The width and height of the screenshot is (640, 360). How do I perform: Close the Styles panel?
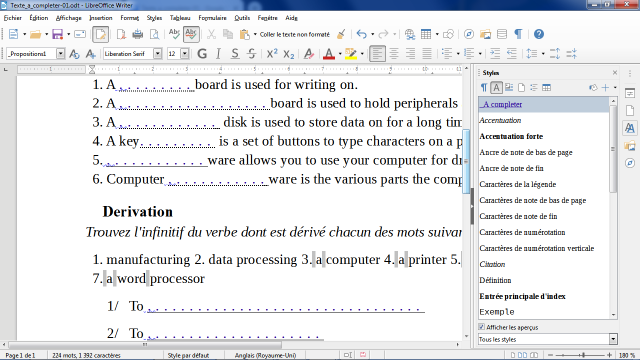[615, 73]
